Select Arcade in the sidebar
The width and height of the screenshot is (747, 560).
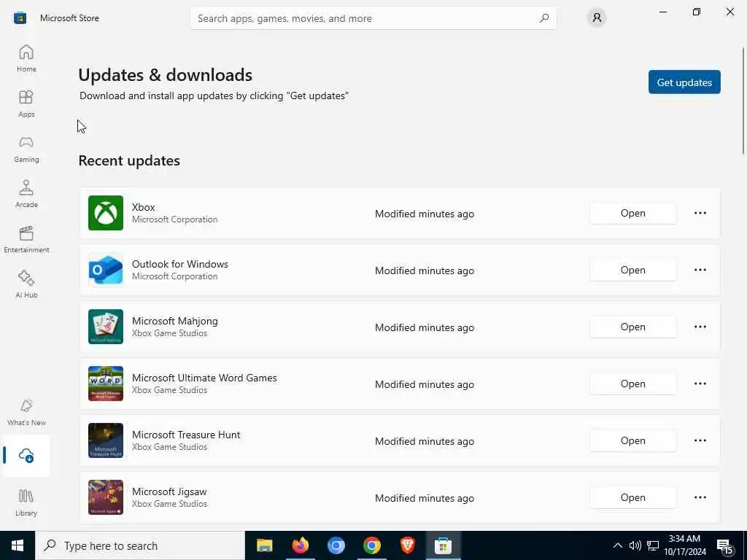pyautogui.click(x=26, y=194)
